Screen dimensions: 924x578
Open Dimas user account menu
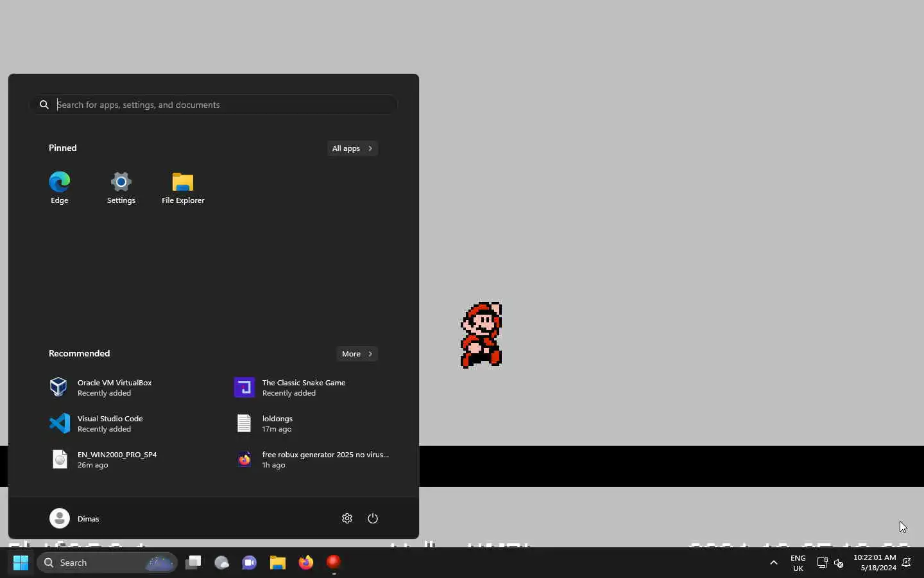(x=74, y=518)
